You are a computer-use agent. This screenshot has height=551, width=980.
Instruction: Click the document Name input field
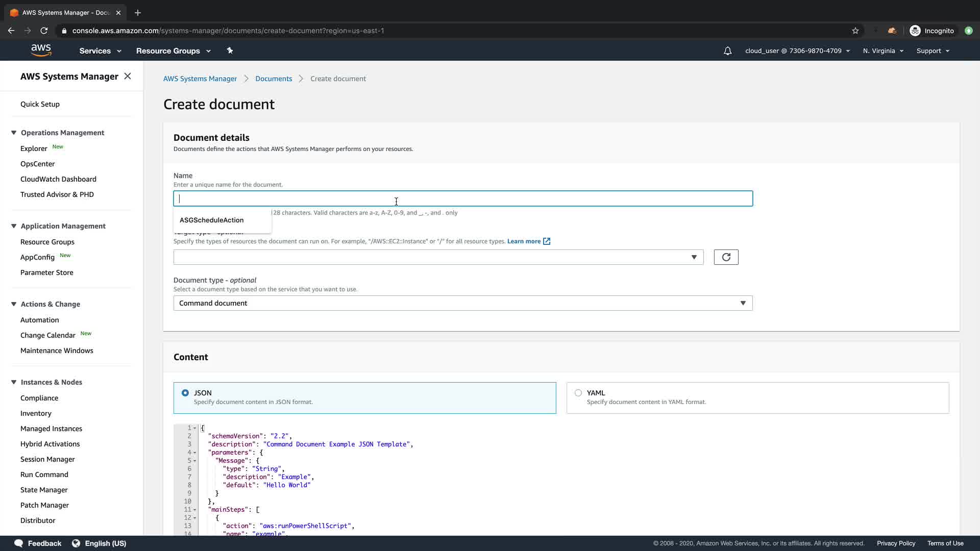point(462,198)
